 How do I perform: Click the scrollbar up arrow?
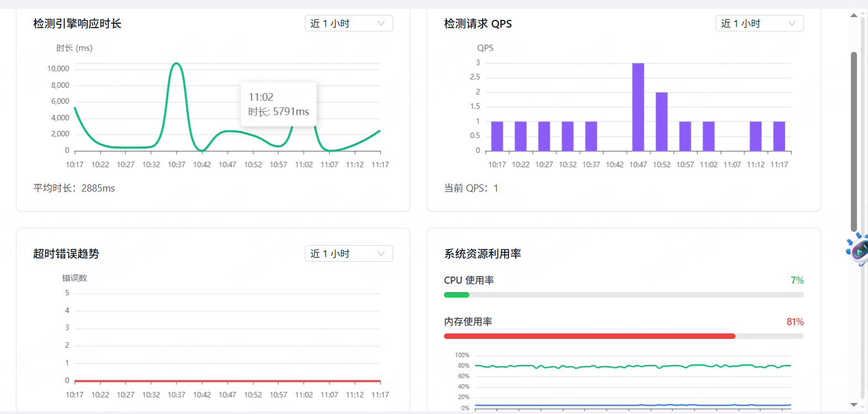854,15
